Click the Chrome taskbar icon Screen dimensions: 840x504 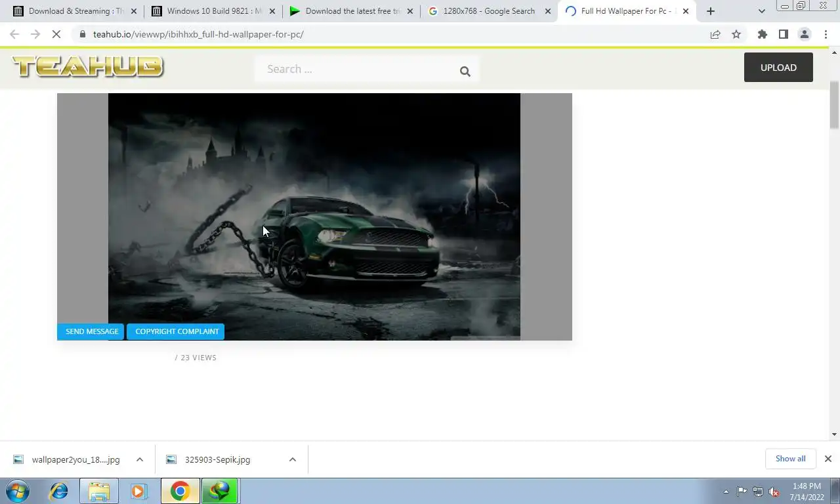tap(180, 491)
